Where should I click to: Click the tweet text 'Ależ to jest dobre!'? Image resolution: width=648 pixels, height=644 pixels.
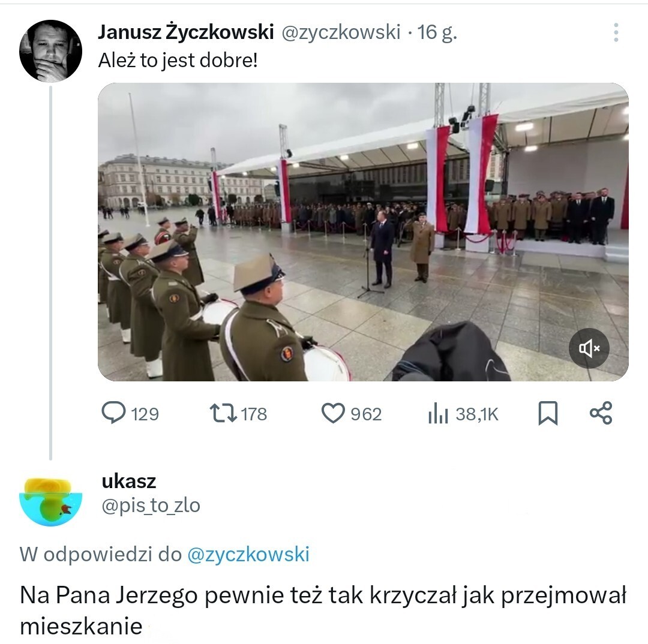click(x=178, y=61)
